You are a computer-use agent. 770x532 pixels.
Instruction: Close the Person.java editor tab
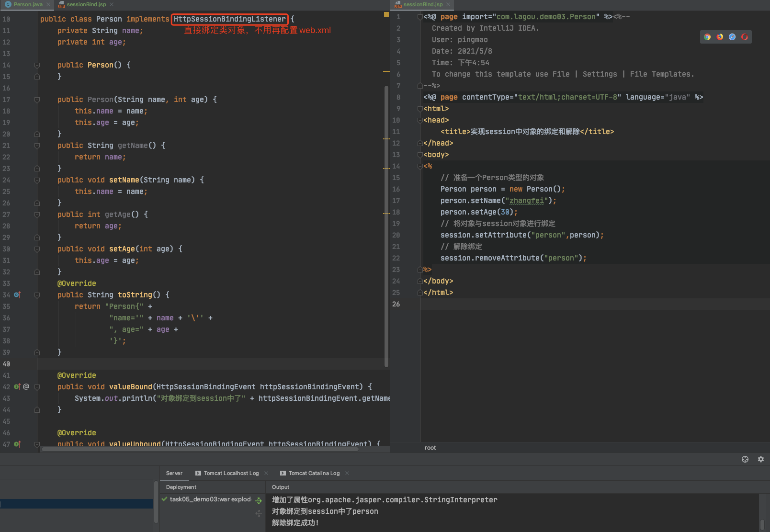[x=48, y=4]
